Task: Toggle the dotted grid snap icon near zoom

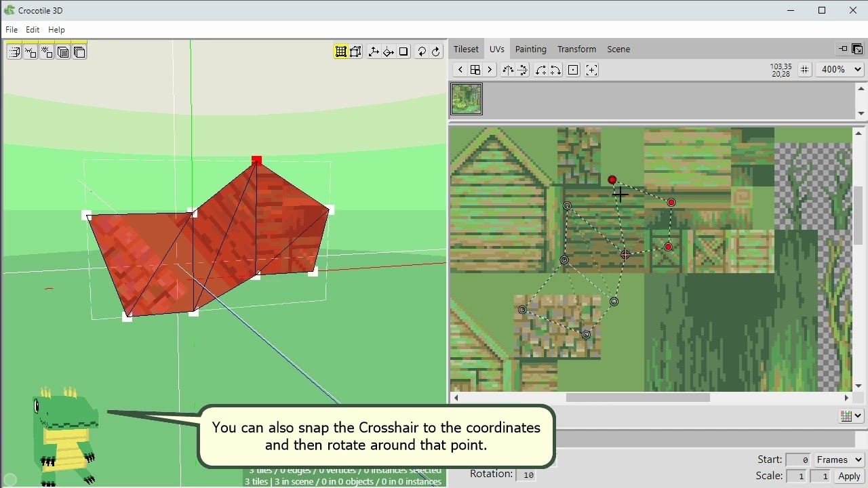Action: (x=805, y=69)
